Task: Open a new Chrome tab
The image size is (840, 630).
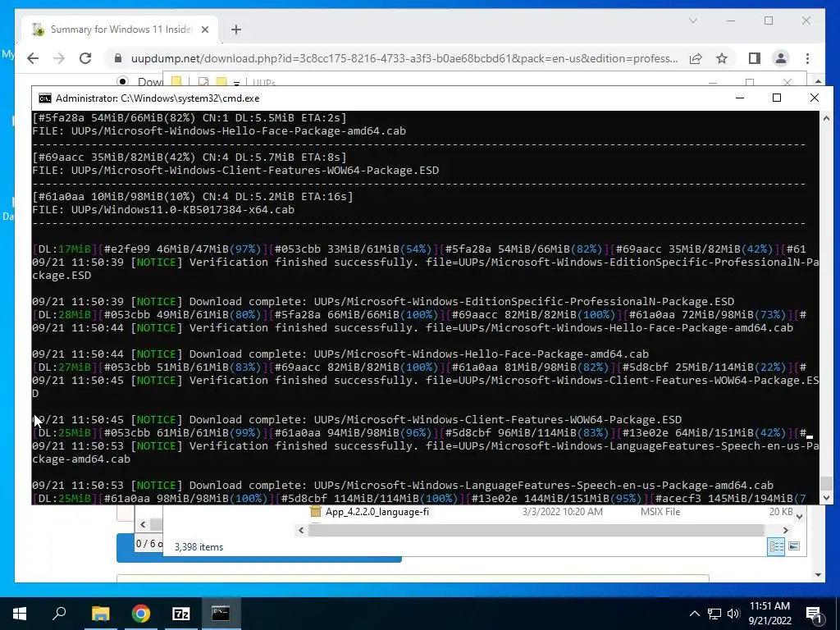Action: click(x=236, y=30)
